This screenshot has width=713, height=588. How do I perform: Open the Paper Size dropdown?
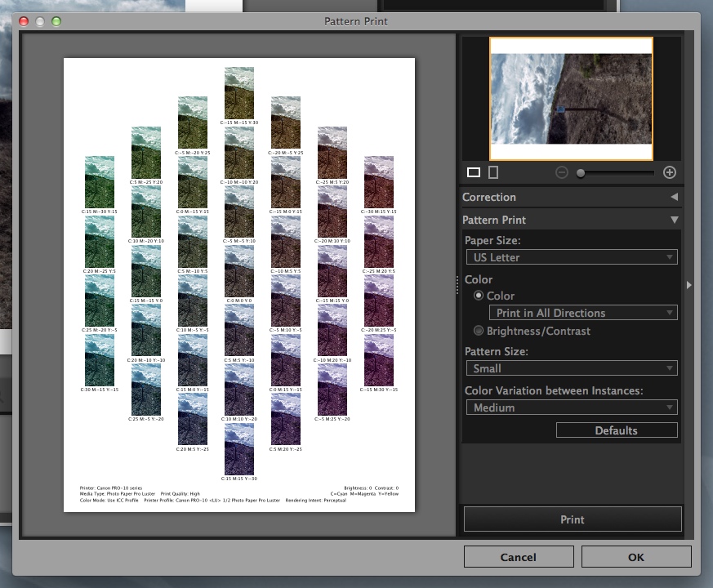(571, 257)
